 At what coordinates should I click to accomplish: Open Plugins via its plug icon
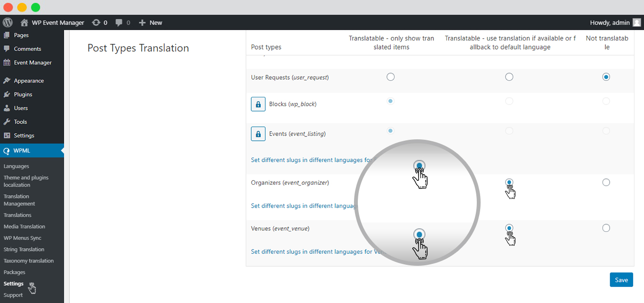pos(7,94)
